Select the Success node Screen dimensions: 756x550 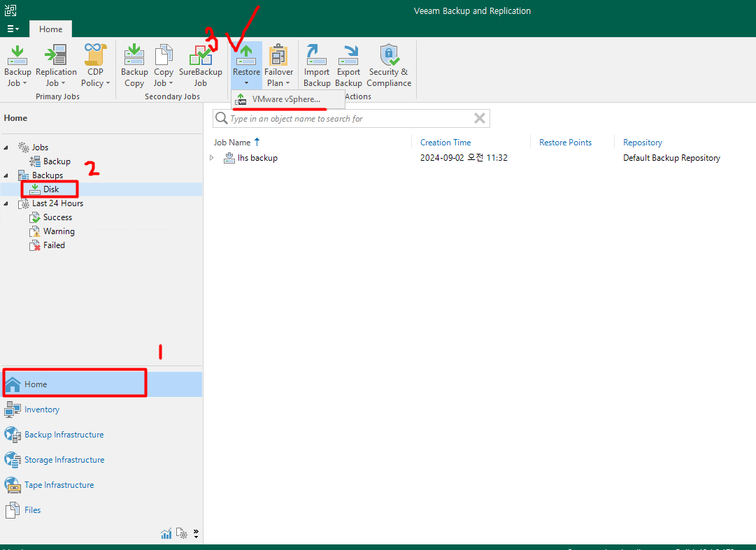(x=50, y=217)
